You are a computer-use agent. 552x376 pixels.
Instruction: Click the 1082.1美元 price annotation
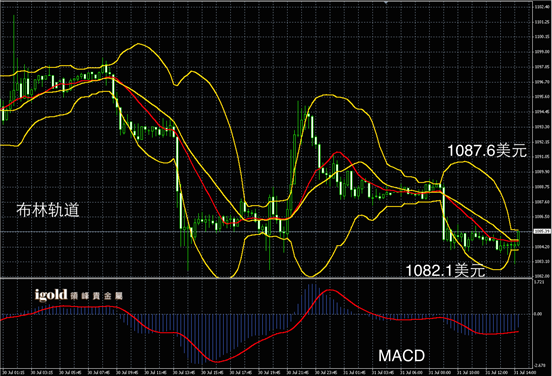[x=446, y=270]
